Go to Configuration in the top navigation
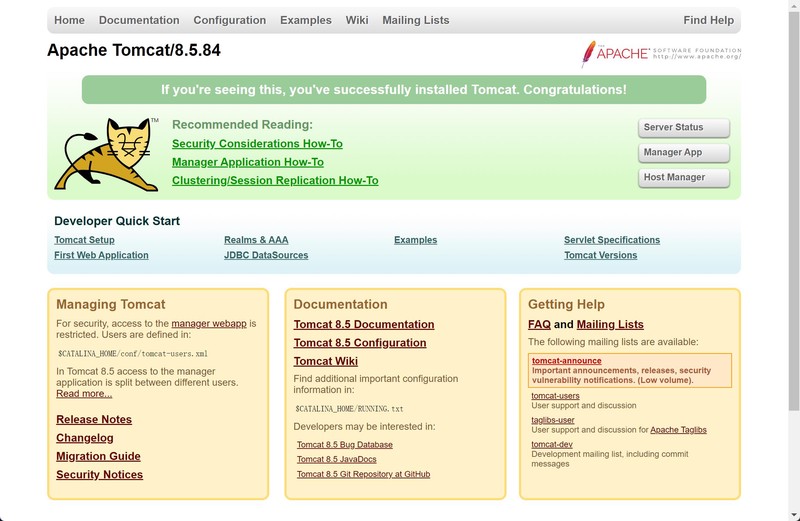The width and height of the screenshot is (800, 521). coord(230,20)
